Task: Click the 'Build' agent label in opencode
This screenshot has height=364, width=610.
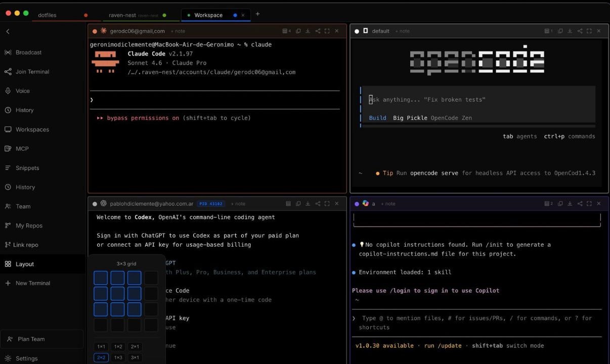Action: [x=377, y=118]
